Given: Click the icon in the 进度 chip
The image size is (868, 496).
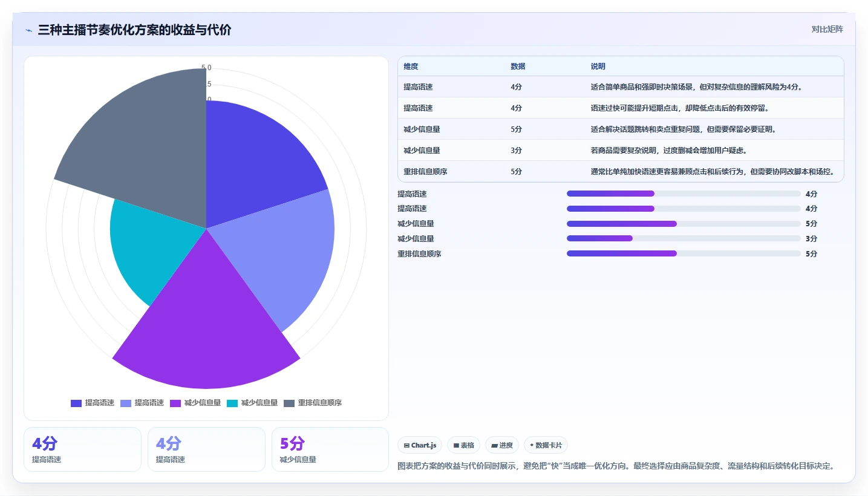Looking at the screenshot, I should coord(494,446).
